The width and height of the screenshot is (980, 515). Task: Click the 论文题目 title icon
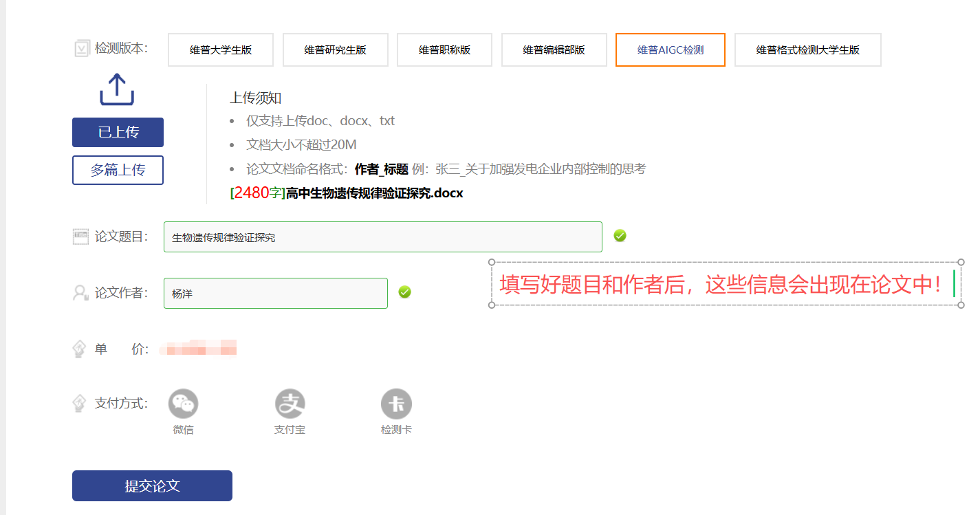pyautogui.click(x=80, y=237)
